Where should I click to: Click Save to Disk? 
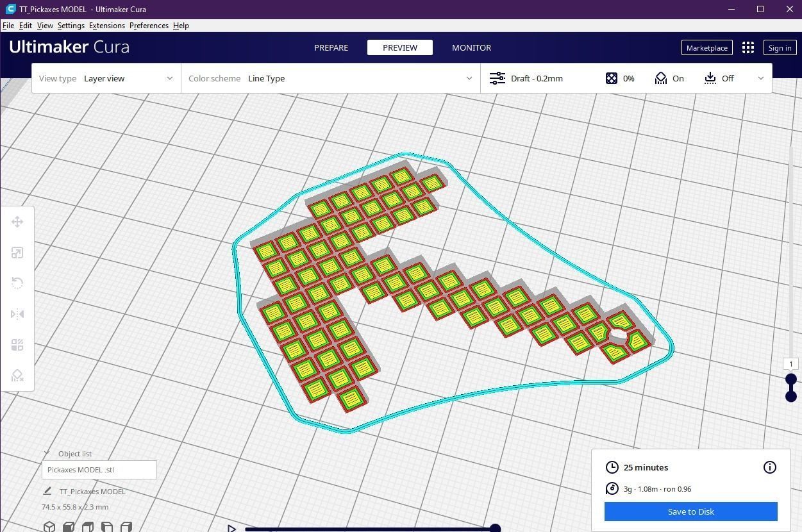691,511
